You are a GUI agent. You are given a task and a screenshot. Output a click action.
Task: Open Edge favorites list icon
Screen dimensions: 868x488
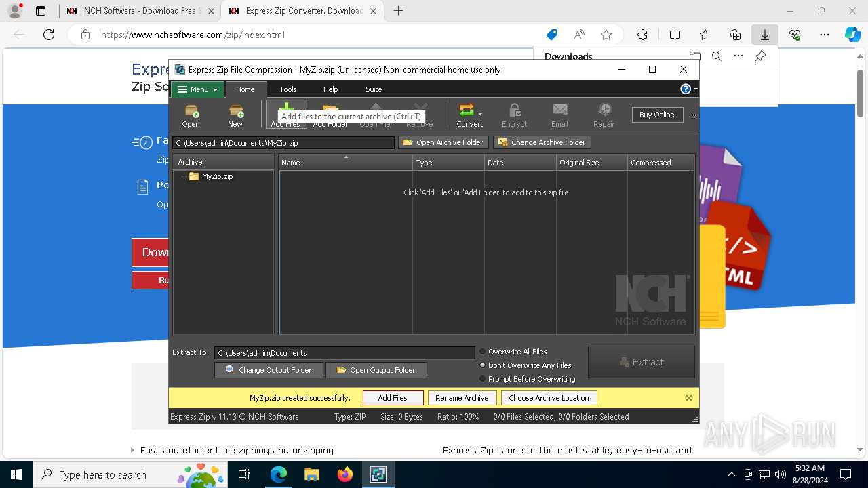click(x=705, y=35)
